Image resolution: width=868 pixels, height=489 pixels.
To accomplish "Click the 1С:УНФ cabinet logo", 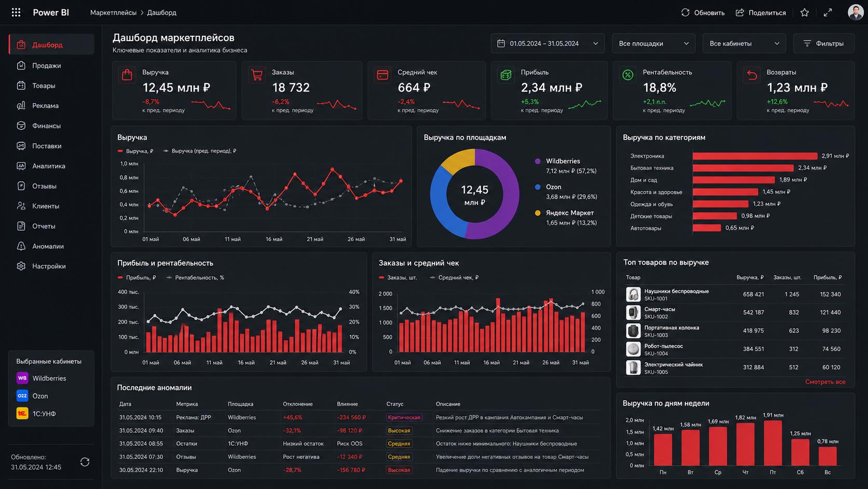I will [22, 414].
